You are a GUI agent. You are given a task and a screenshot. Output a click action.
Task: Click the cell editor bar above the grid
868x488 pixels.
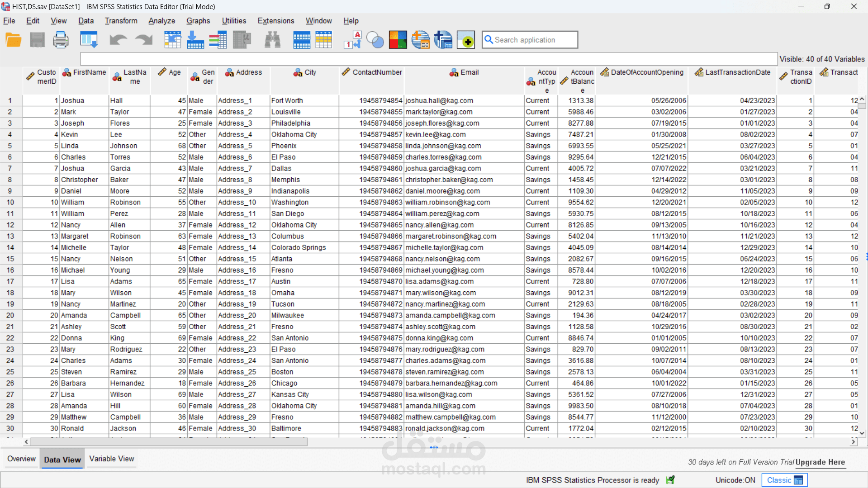(x=429, y=59)
